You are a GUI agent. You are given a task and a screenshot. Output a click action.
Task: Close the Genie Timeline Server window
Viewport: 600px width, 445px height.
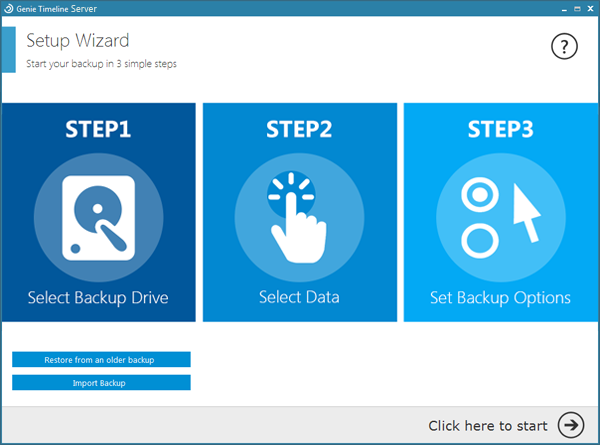[x=590, y=8]
